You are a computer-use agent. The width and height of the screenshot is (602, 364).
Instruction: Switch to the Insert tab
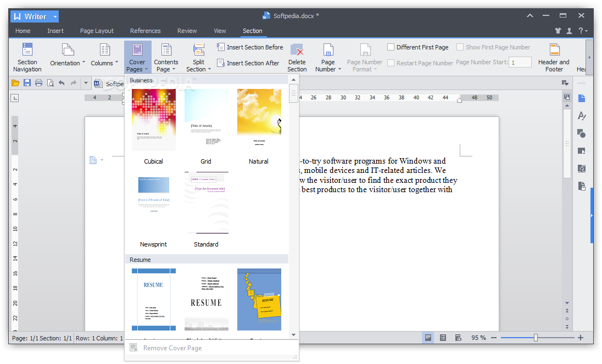tap(55, 31)
